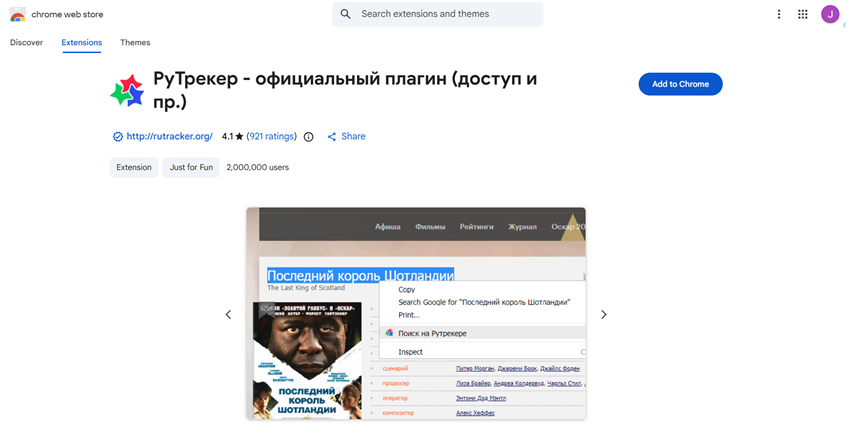Open the http://rutracker.org/ link

point(169,137)
